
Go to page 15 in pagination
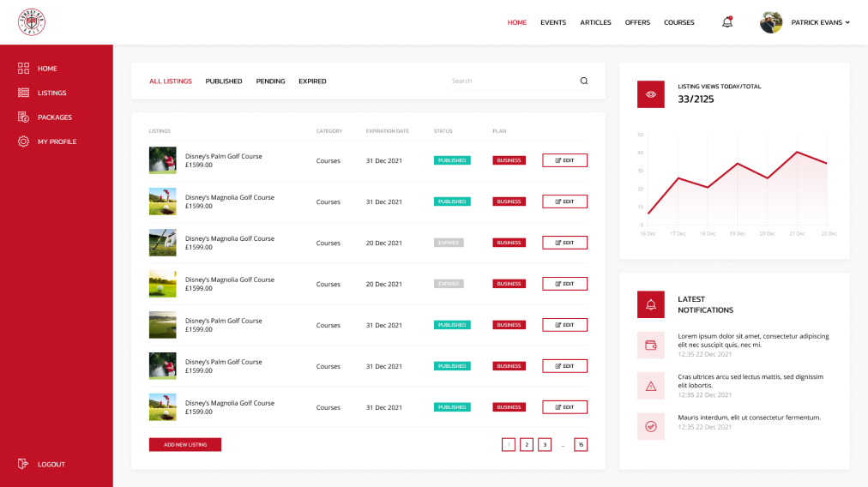point(581,444)
